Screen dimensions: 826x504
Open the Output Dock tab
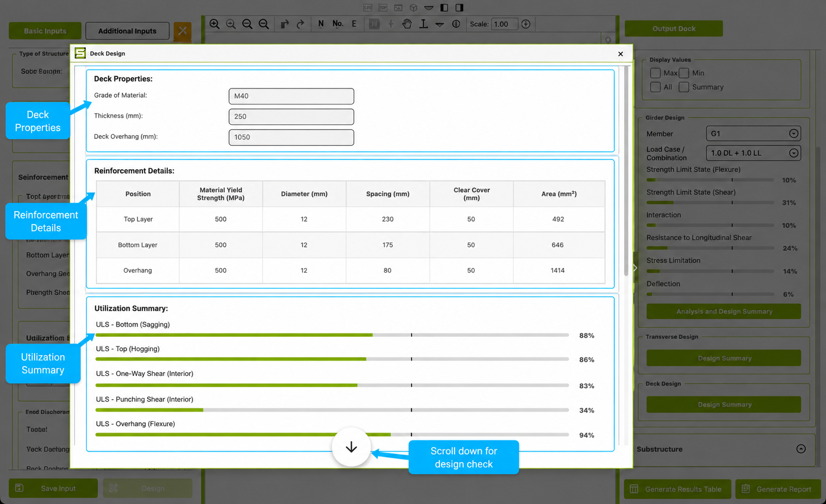tap(674, 29)
